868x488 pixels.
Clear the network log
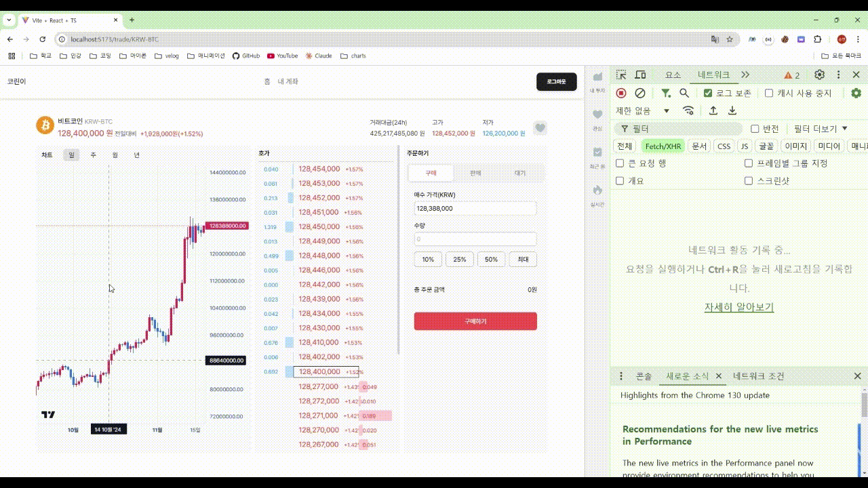click(640, 93)
